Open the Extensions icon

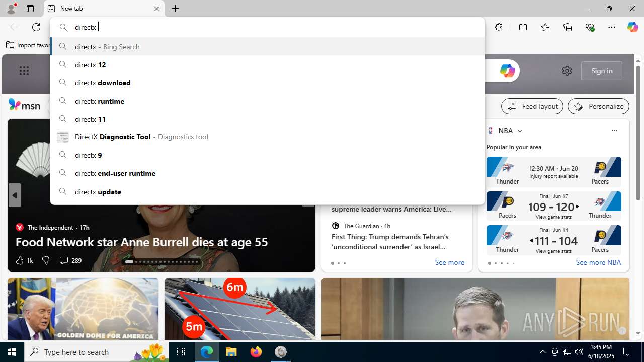click(x=499, y=27)
